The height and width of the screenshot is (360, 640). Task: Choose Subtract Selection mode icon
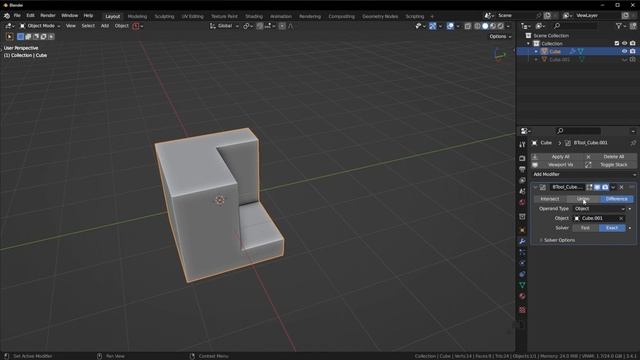(36, 37)
